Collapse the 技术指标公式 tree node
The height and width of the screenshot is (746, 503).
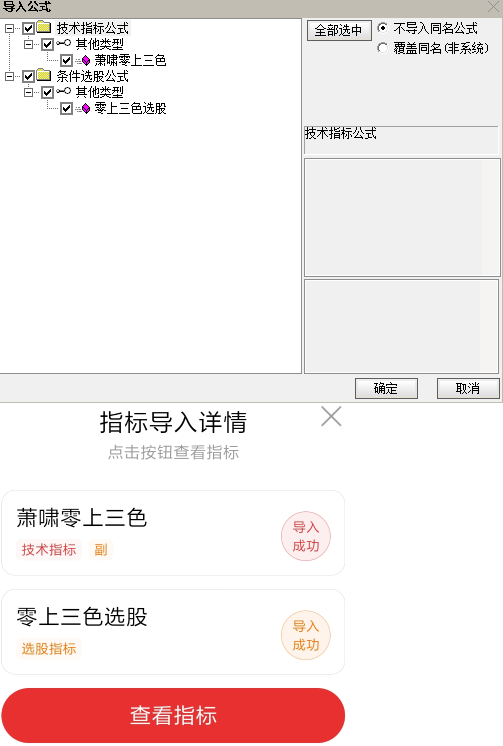pos(9,29)
